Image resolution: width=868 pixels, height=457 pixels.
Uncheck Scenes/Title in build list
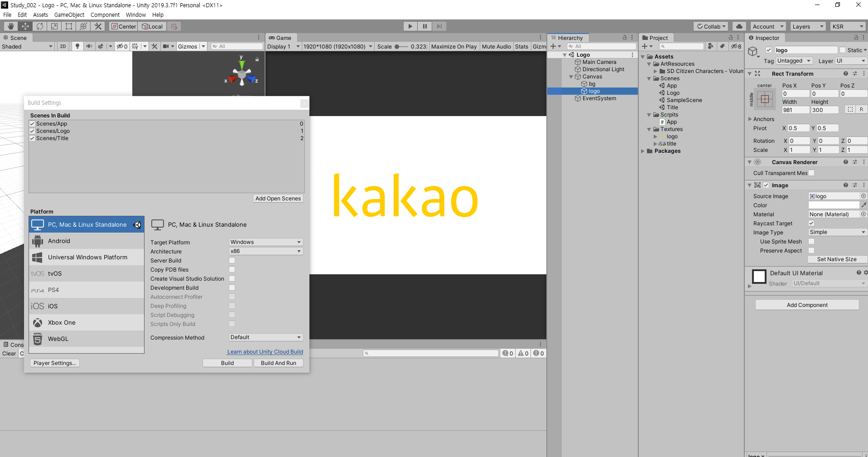[32, 138]
